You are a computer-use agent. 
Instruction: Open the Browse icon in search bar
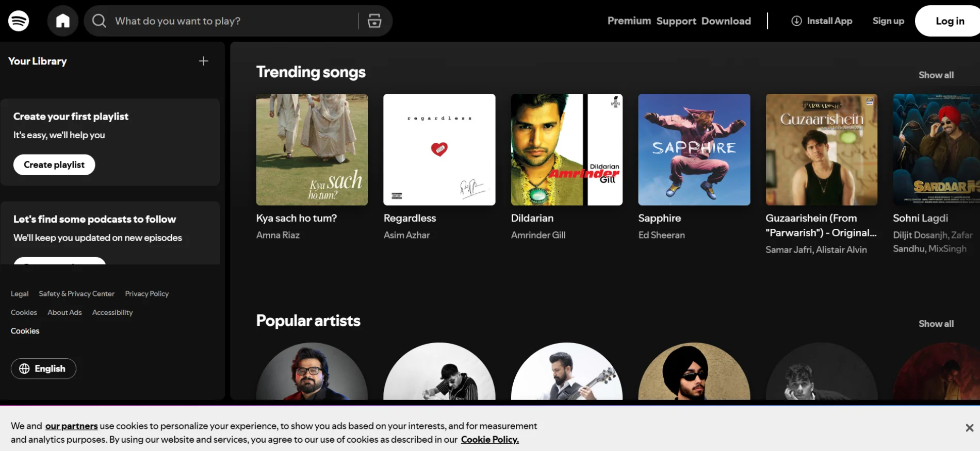coord(374,21)
